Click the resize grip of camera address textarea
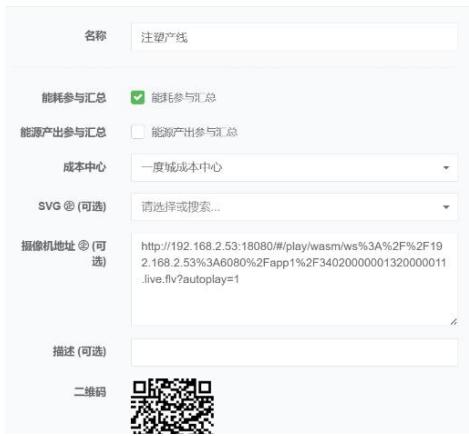469x436 pixels. pos(454,322)
